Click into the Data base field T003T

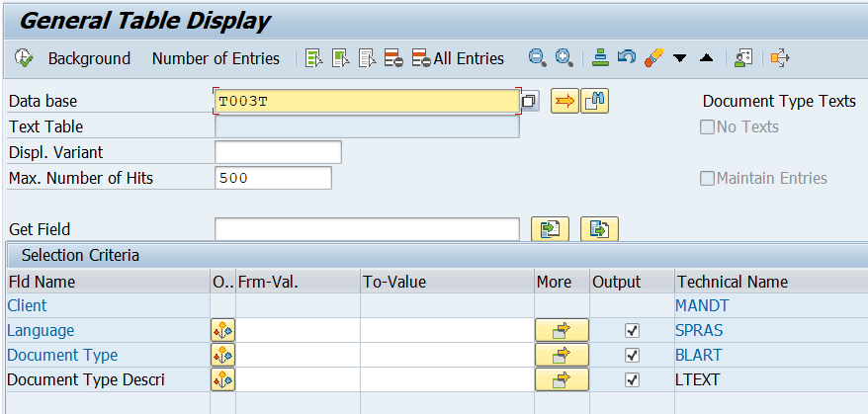[367, 102]
